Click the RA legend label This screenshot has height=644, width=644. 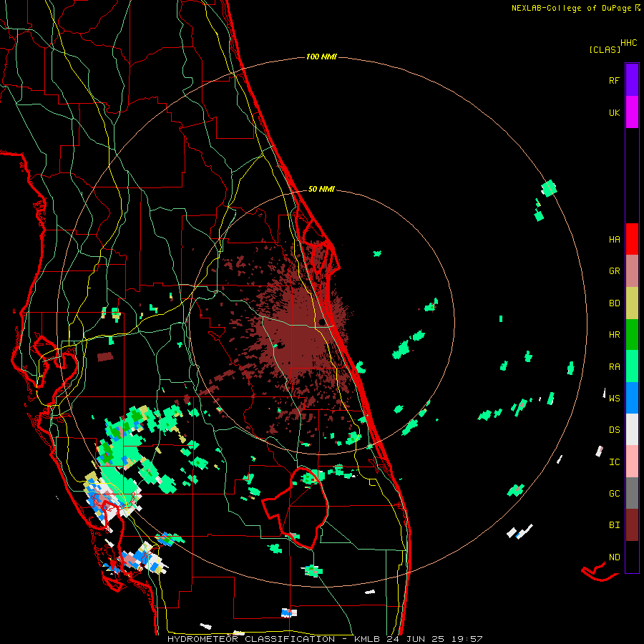[614, 367]
